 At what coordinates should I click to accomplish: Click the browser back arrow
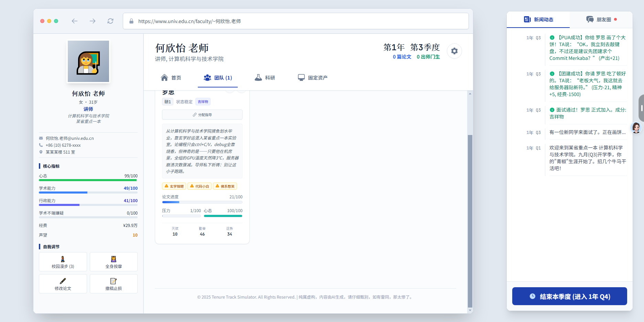(75, 21)
